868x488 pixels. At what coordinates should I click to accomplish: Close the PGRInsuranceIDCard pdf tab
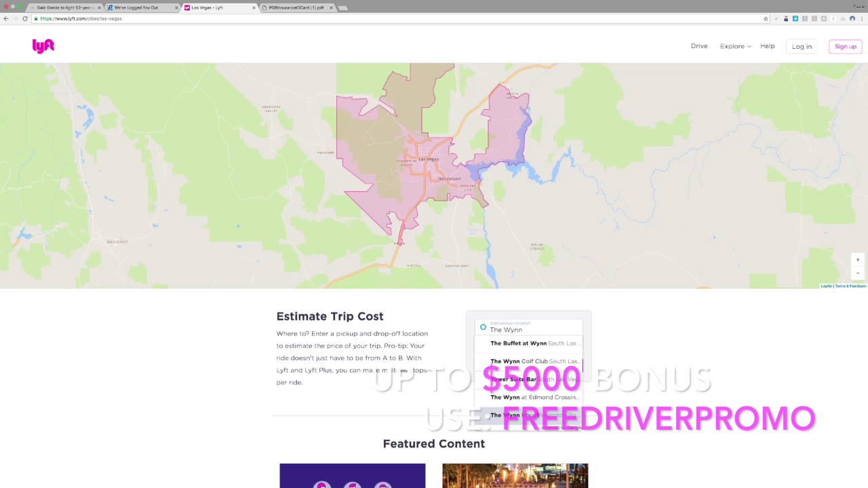(x=332, y=7)
